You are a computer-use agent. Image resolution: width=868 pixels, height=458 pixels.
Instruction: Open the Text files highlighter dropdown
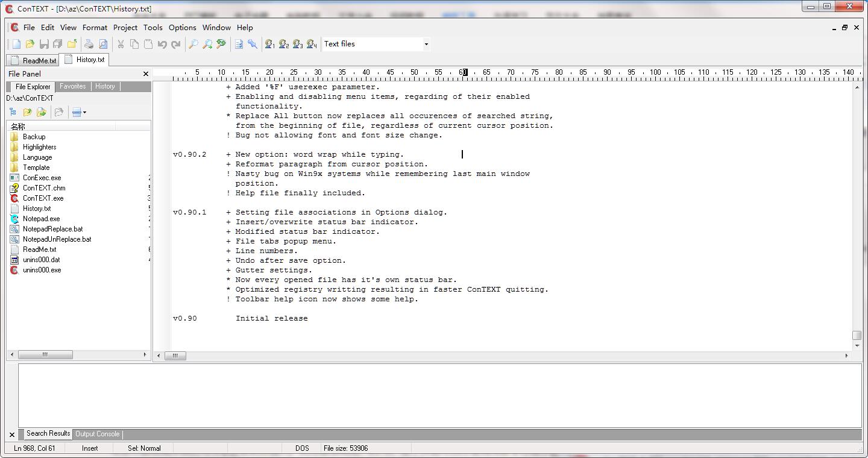(426, 44)
